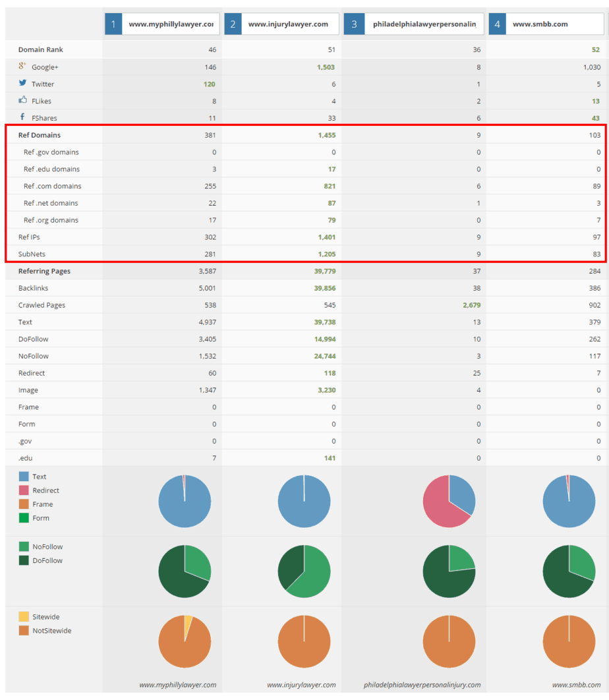Click the www.smbb.com label under the charts
The width and height of the screenshot is (609, 700).
point(577,684)
